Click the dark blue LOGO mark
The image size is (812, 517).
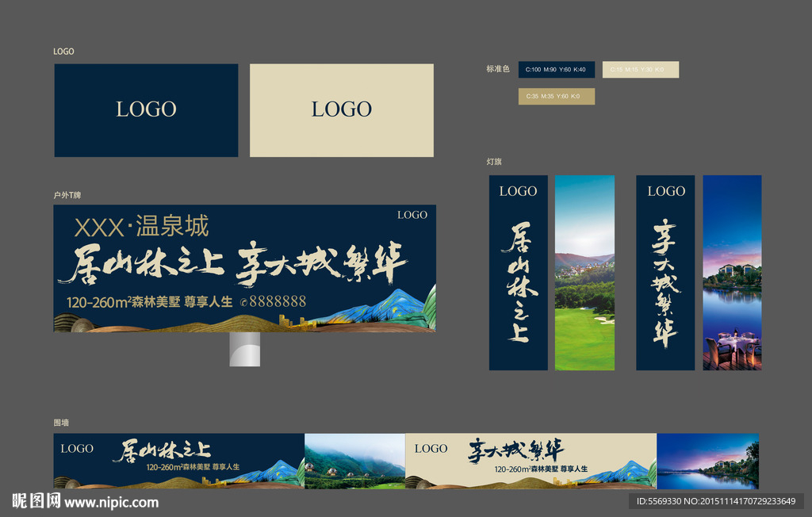(x=145, y=109)
